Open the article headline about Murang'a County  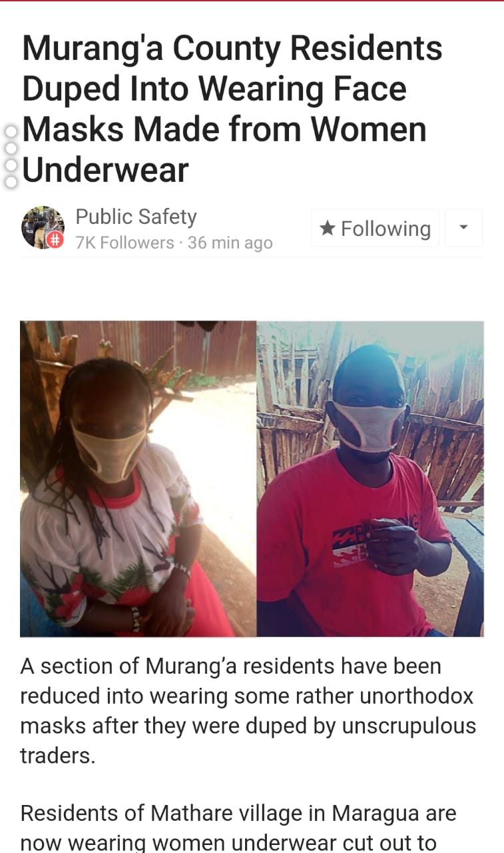[x=232, y=109]
